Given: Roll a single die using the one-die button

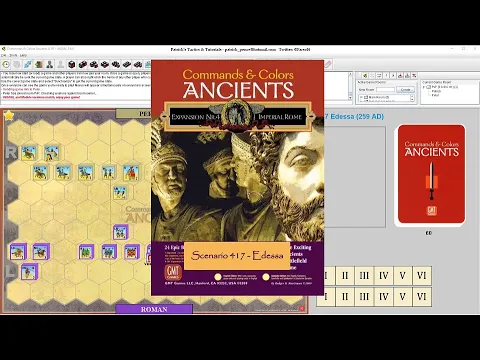Looking at the screenshot, I should tap(72, 64).
